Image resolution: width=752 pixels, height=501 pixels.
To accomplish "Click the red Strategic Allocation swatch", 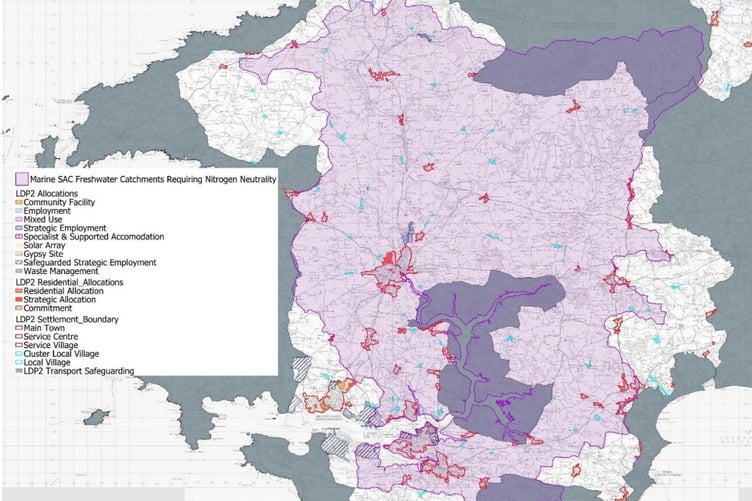I will point(19,300).
